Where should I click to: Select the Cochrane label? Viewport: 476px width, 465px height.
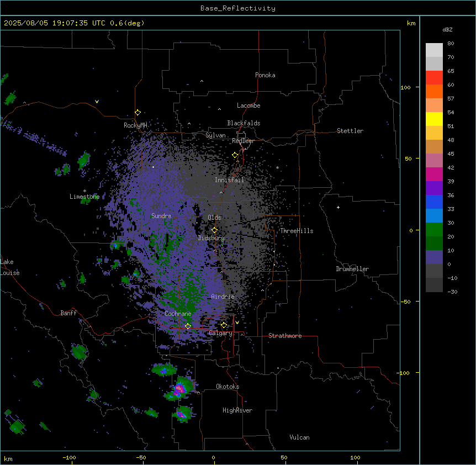click(178, 314)
